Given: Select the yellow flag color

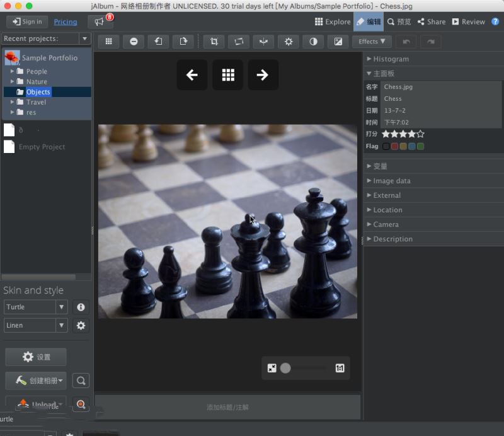Looking at the screenshot, I should [403, 146].
